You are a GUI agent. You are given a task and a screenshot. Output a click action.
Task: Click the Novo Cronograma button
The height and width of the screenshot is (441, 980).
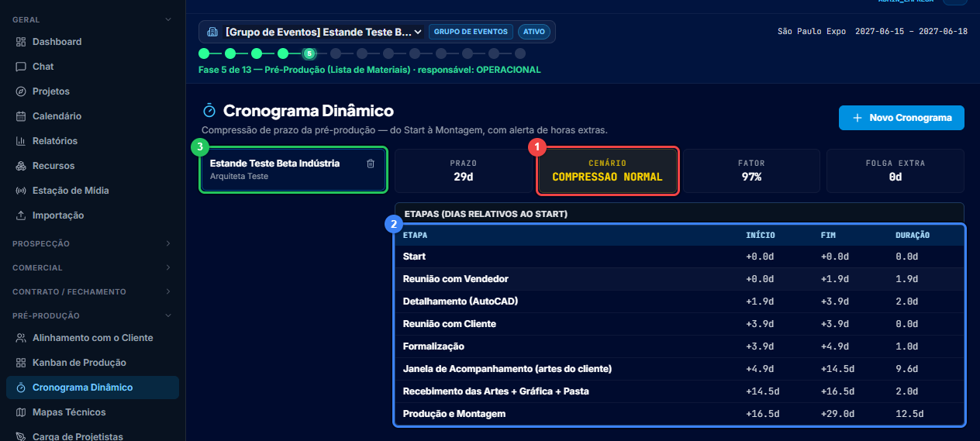[901, 118]
